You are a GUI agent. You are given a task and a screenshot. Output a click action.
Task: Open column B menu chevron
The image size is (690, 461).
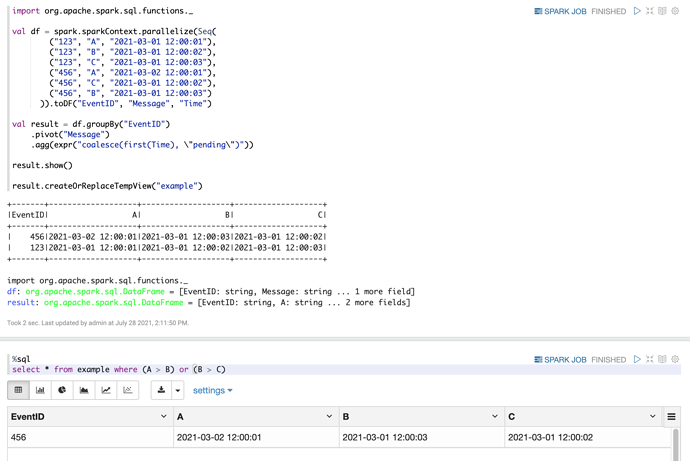click(495, 416)
